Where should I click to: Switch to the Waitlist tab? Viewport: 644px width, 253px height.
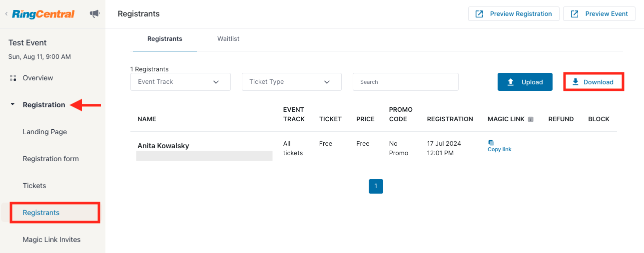click(x=228, y=38)
